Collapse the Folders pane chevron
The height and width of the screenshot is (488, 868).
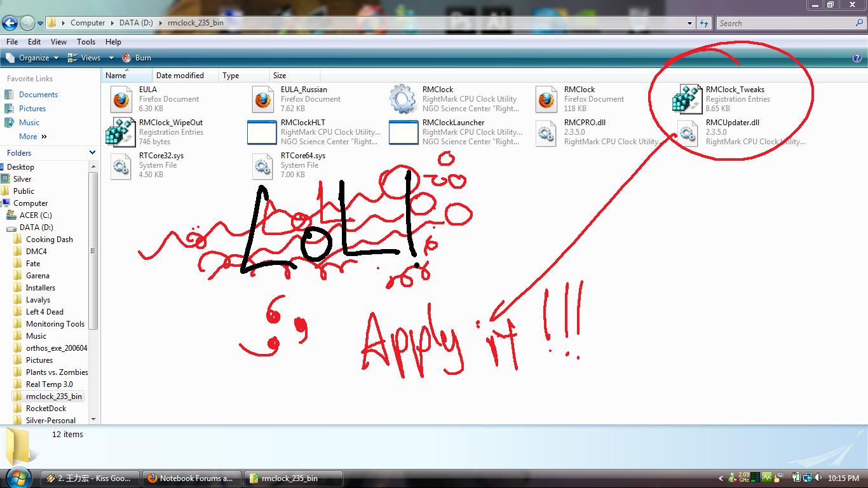pyautogui.click(x=92, y=152)
